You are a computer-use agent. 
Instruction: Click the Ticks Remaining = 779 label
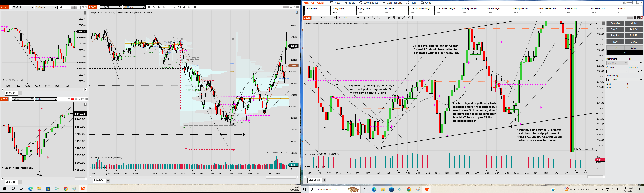[584, 149]
